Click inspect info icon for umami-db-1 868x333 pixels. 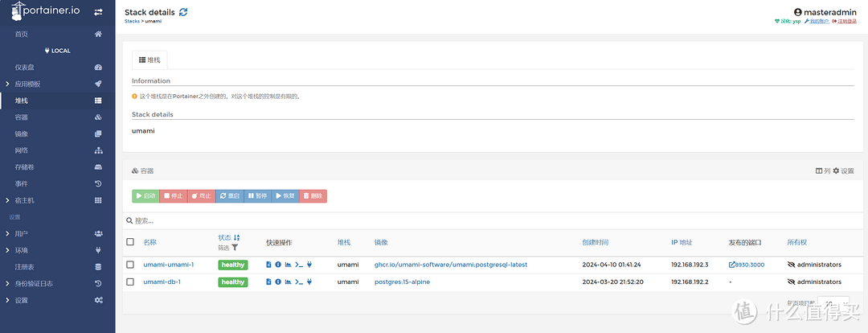(278, 282)
